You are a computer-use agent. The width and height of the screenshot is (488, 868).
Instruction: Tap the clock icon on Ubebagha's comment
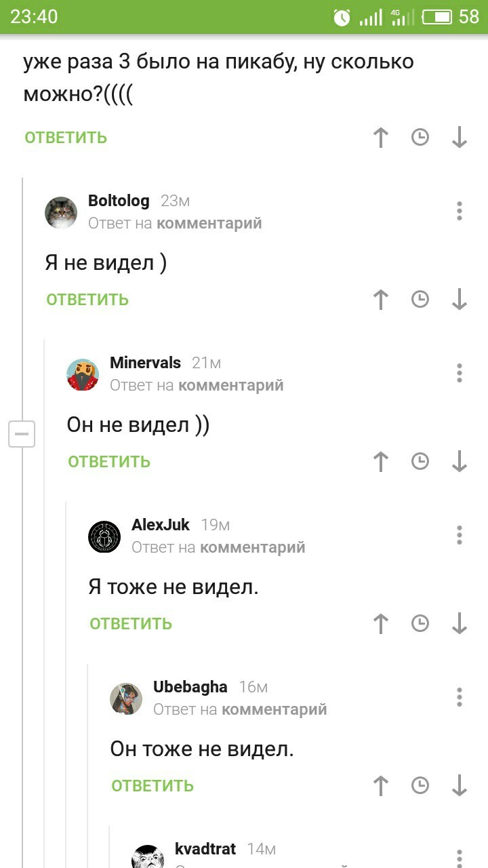[x=420, y=785]
